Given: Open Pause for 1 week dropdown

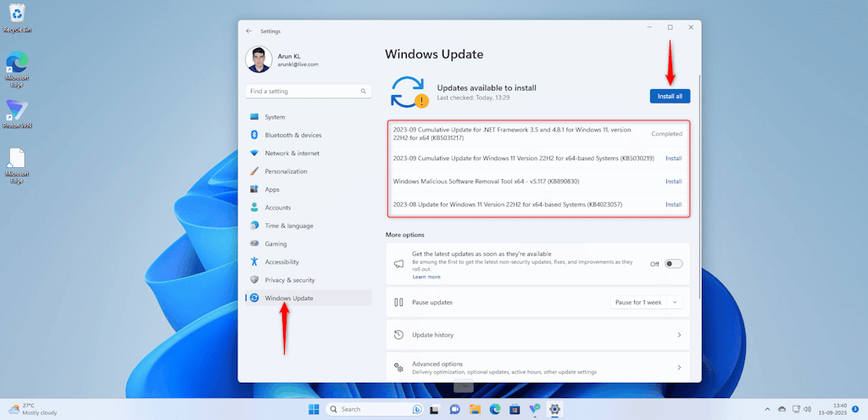Looking at the screenshot, I should [x=675, y=303].
